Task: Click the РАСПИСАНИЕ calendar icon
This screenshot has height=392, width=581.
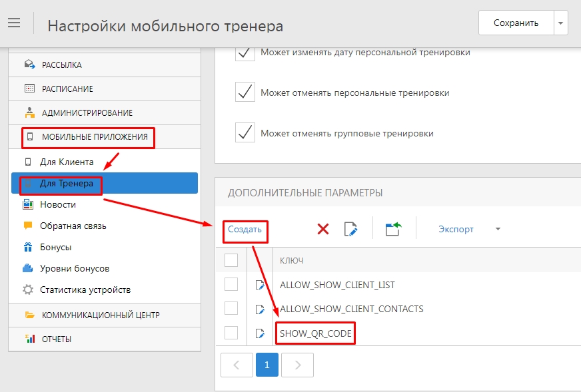Action: coord(29,89)
